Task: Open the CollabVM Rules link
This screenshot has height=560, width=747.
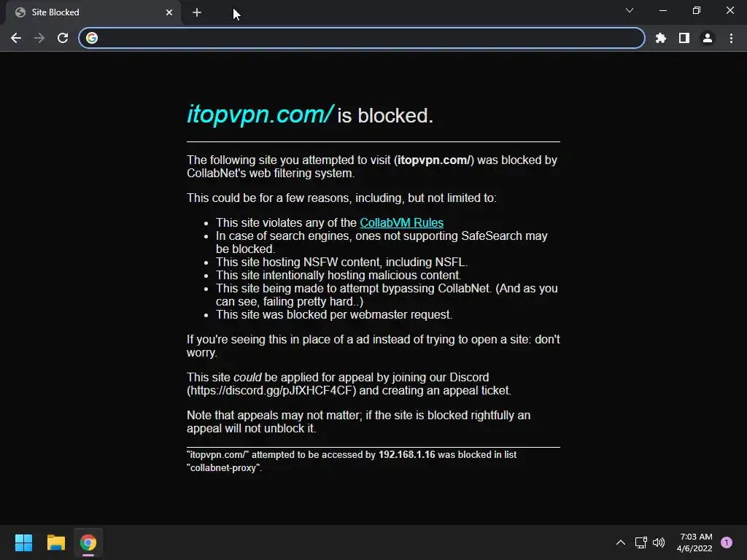Action: click(402, 223)
